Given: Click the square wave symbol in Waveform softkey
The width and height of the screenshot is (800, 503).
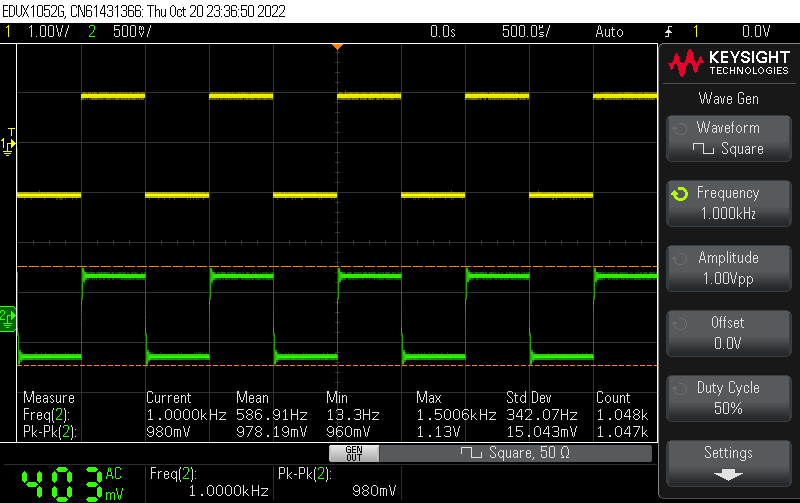Looking at the screenshot, I should 704,149.
